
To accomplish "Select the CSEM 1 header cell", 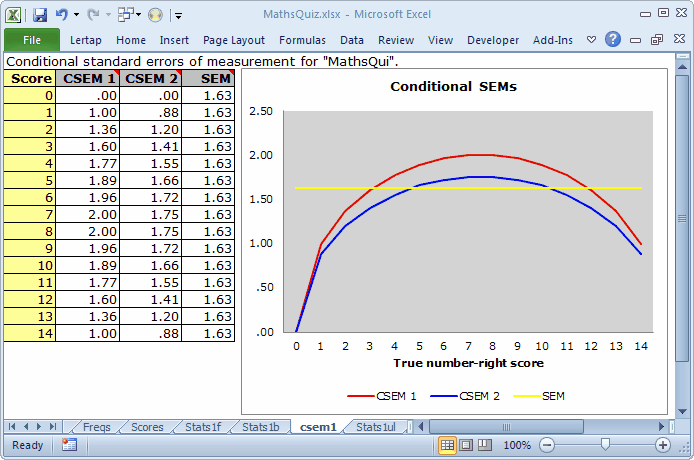I will (x=88, y=78).
